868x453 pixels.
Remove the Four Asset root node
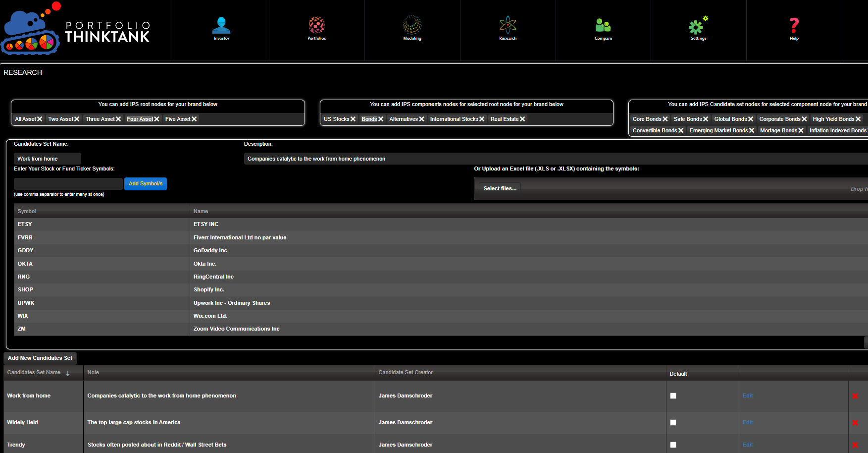pyautogui.click(x=156, y=119)
